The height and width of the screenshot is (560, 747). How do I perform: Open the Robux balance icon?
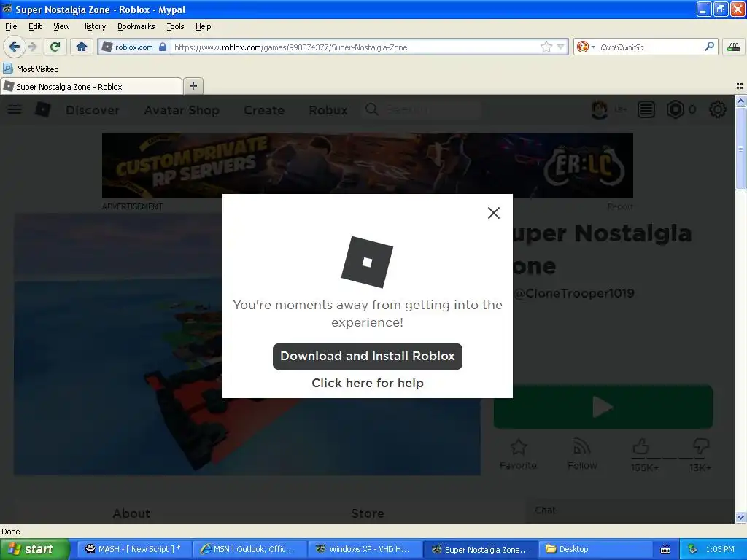tap(675, 110)
